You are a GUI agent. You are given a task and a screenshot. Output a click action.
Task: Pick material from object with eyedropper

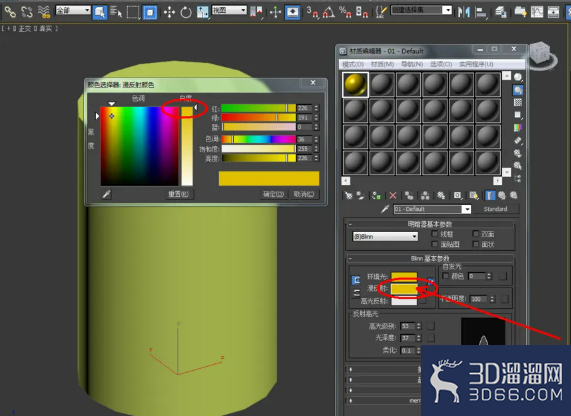385,209
